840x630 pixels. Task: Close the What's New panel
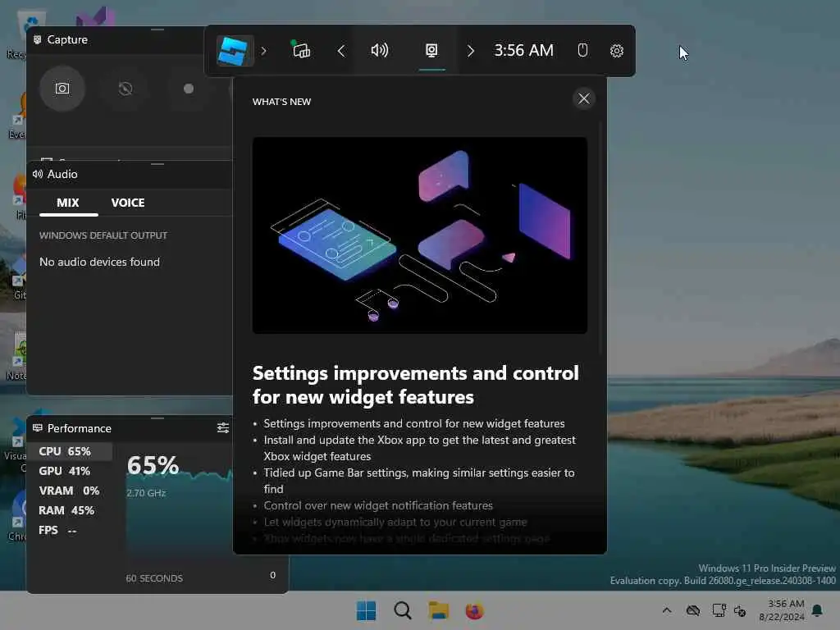click(584, 98)
